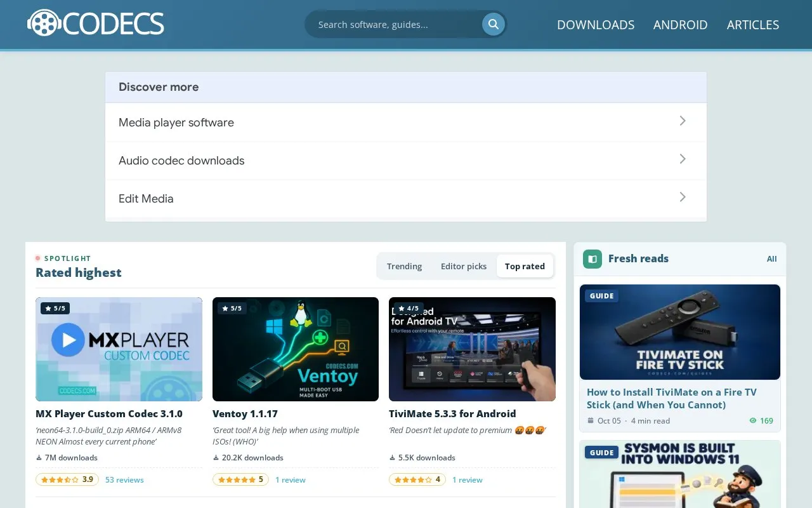Click the 5/5 star badge on MX Player
812x508 pixels.
tap(55, 308)
